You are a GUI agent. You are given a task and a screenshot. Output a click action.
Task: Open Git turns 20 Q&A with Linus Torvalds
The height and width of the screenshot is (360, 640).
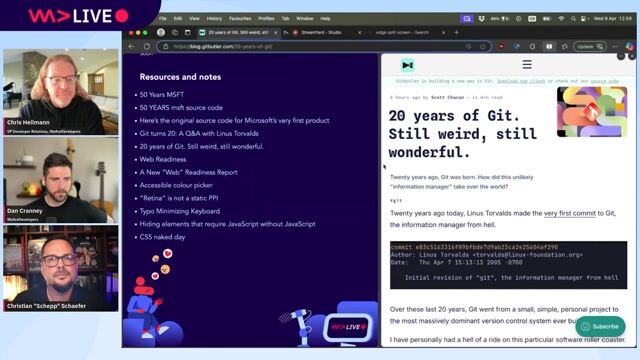[x=199, y=133]
